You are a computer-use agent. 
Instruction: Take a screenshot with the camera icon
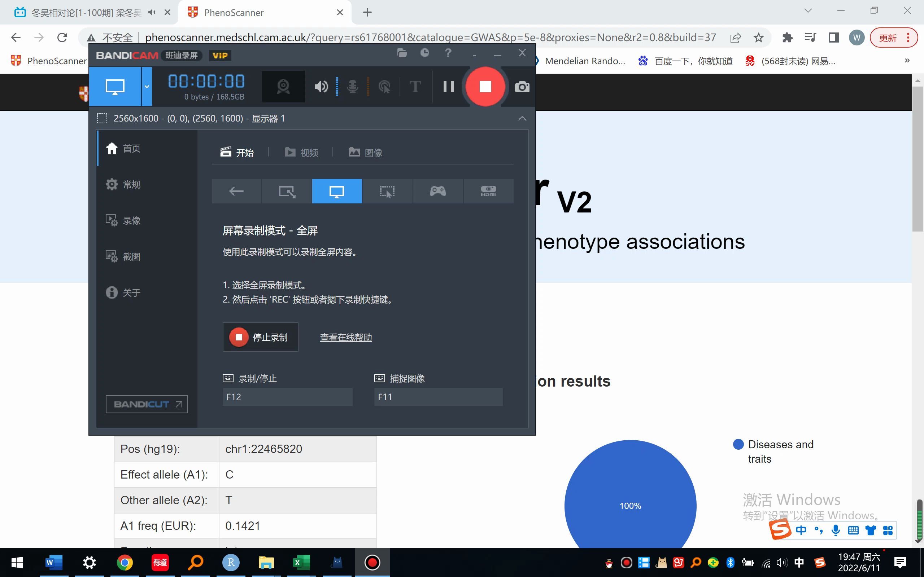(x=522, y=87)
